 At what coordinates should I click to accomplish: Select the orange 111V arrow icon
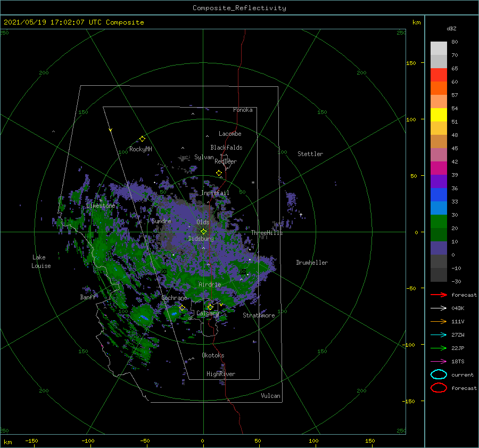point(439,321)
